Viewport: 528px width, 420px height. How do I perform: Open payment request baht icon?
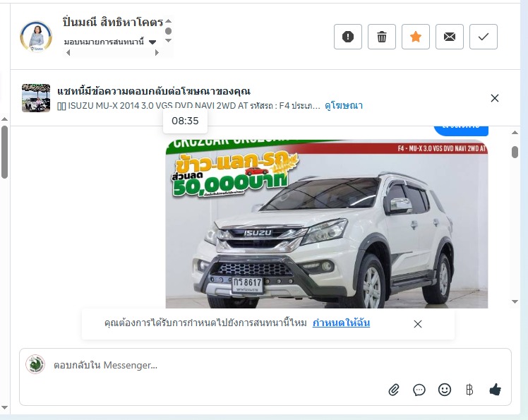tap(469, 390)
